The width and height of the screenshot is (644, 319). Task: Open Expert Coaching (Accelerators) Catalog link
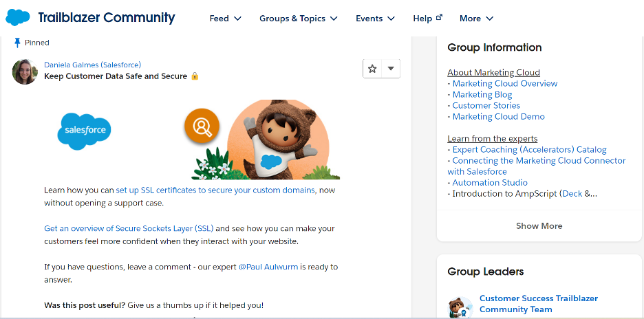coord(529,149)
